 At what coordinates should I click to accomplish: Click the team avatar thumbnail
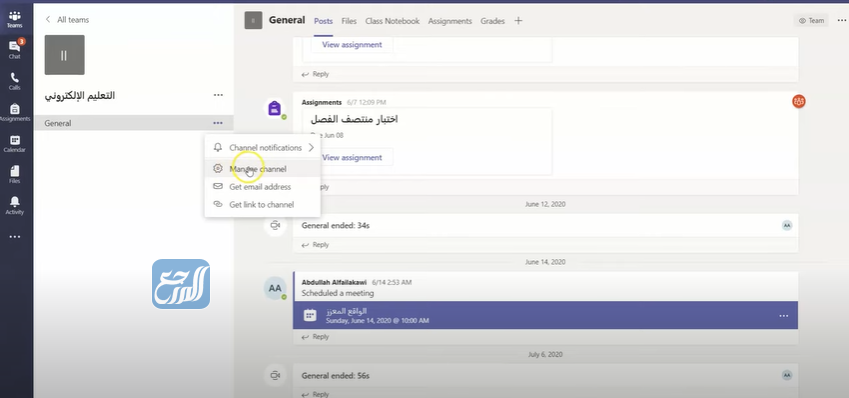64,55
